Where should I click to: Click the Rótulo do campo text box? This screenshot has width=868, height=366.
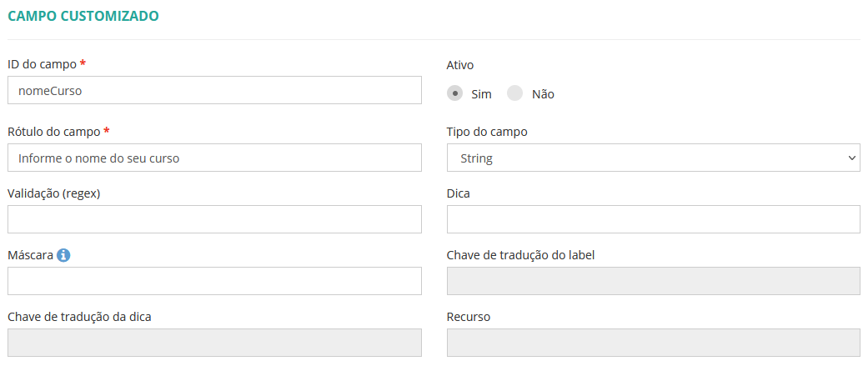(214, 158)
